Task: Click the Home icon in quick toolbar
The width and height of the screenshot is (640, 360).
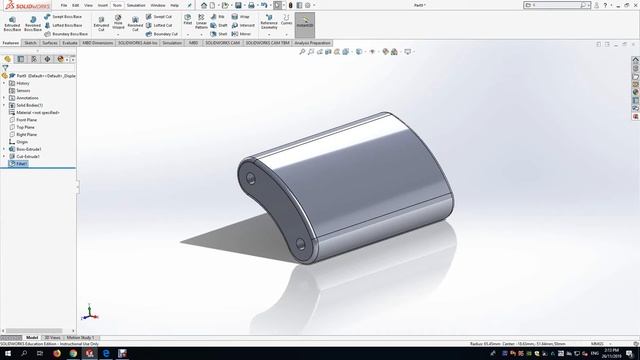Action: click(x=204, y=5)
